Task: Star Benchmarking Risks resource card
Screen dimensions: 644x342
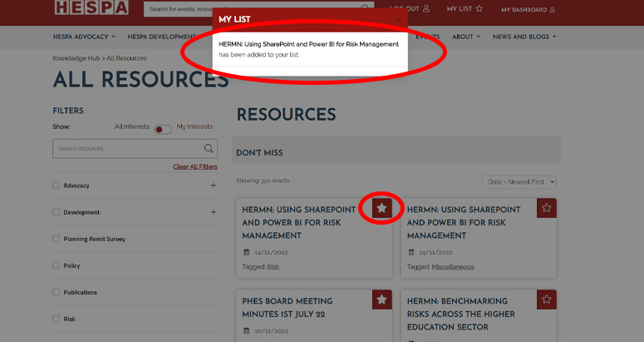Action: (547, 300)
